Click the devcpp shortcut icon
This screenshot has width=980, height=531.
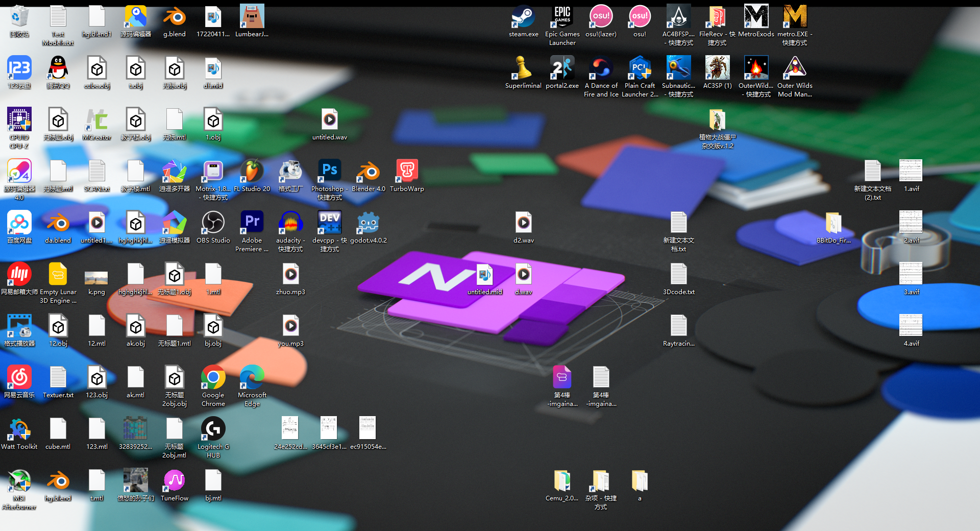(330, 223)
